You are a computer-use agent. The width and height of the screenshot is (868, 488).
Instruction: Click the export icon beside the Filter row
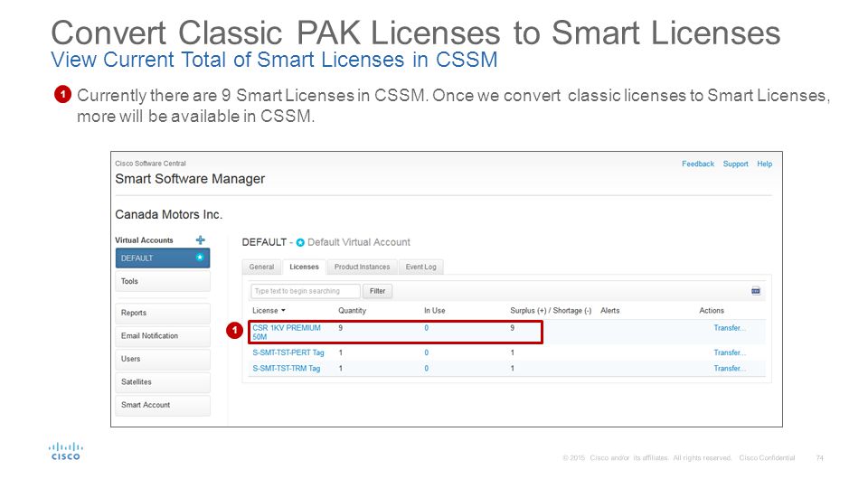click(x=756, y=291)
